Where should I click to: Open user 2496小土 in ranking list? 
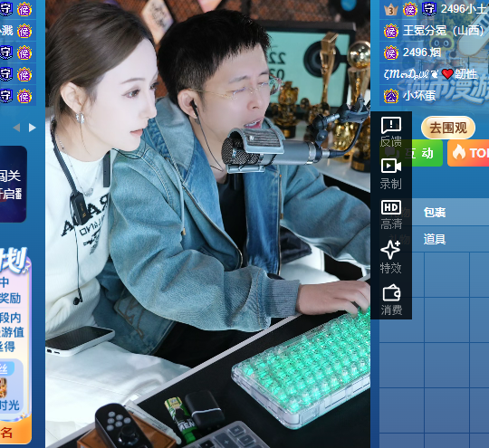465,9
